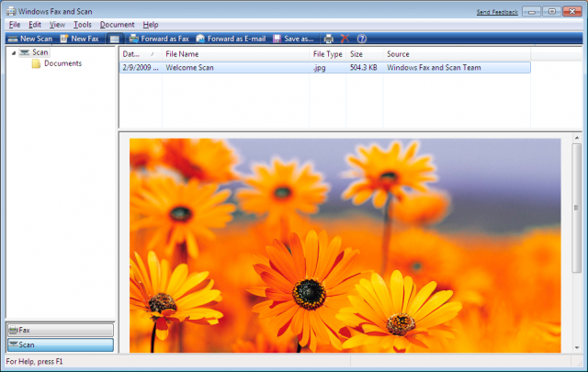Delete scan with red X icon
Screen dimensions: 588x372
tap(345, 39)
